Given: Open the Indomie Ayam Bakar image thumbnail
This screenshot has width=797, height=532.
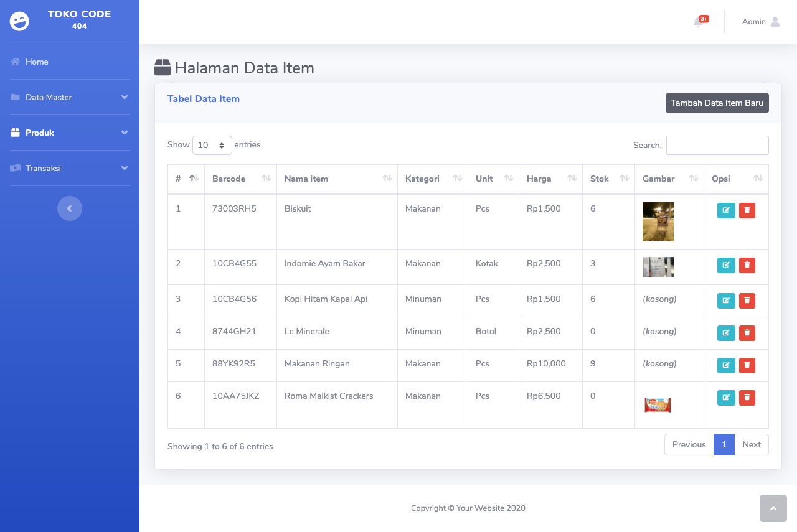Looking at the screenshot, I should pos(658,267).
